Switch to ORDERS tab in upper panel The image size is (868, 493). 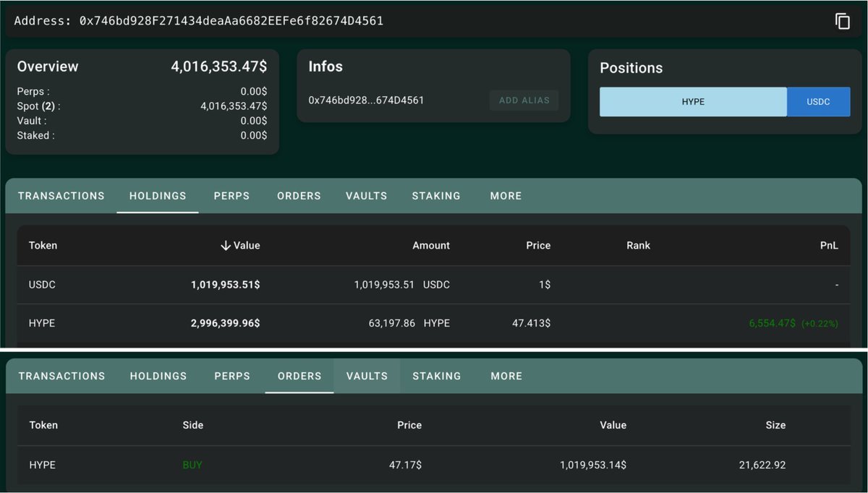[x=299, y=196]
